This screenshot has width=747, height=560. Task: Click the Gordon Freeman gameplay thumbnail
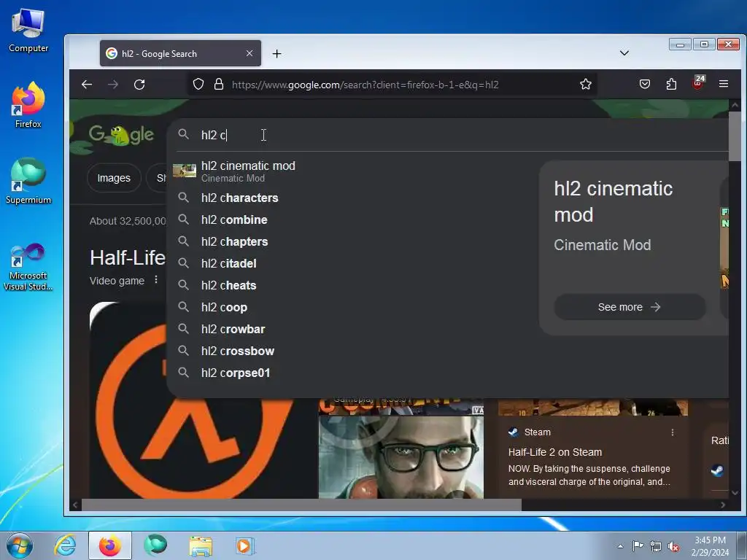click(x=401, y=456)
